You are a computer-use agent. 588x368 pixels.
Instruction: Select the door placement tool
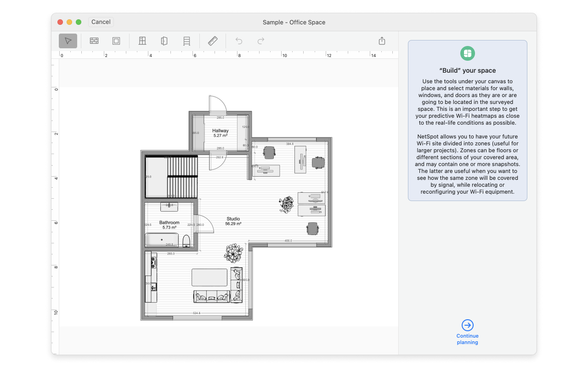click(164, 41)
